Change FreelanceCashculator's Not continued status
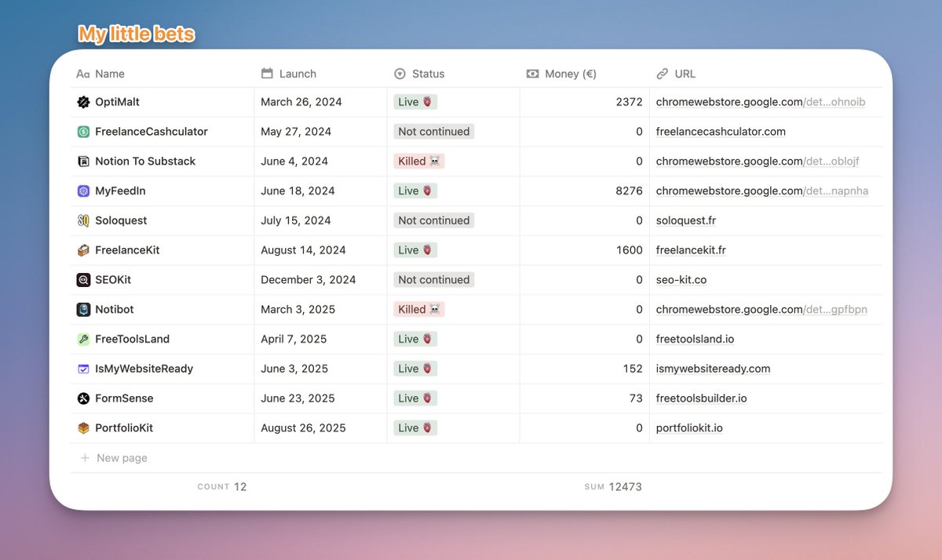This screenshot has height=560, width=942. 434,132
